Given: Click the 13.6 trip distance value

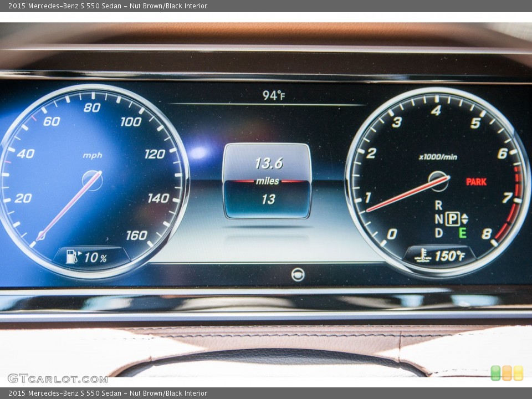Looking at the screenshot, I should (268, 163).
